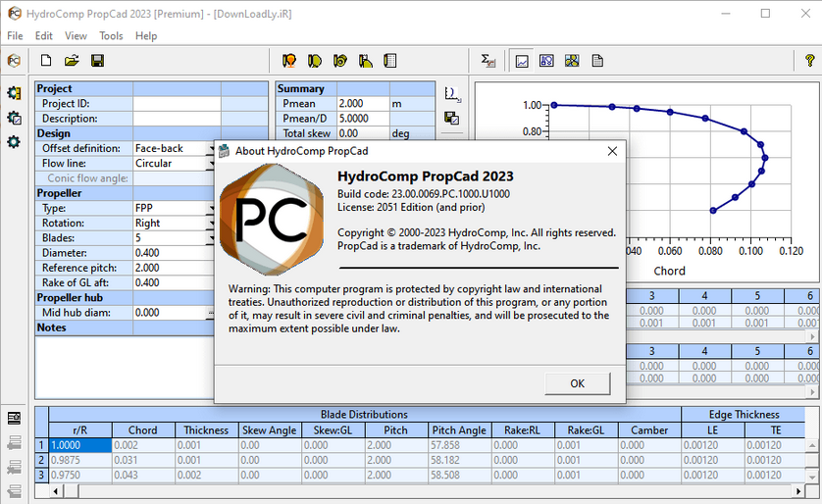Click the second orange blade builder icon
This screenshot has width=822, height=504.
click(315, 61)
